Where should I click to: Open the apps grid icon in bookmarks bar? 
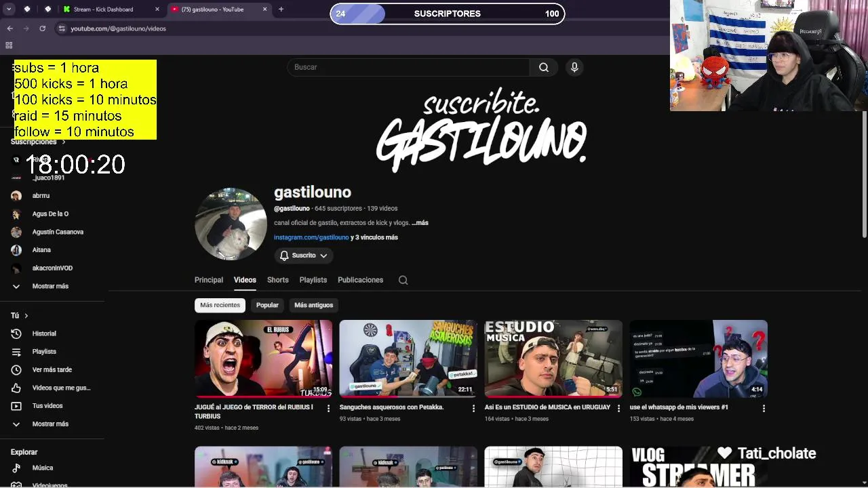tap(9, 45)
